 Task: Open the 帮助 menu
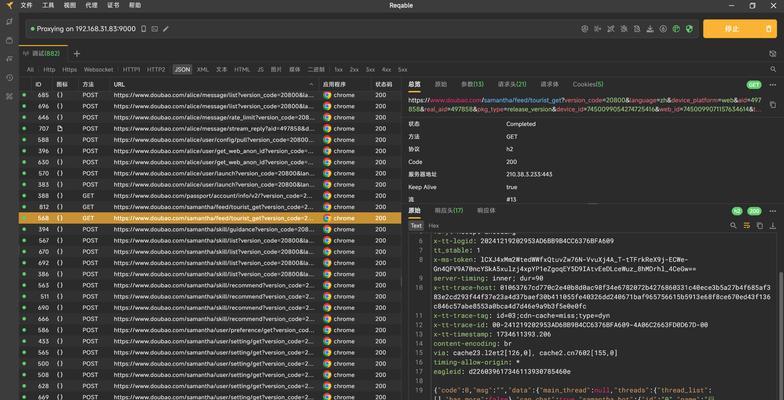[x=135, y=6]
